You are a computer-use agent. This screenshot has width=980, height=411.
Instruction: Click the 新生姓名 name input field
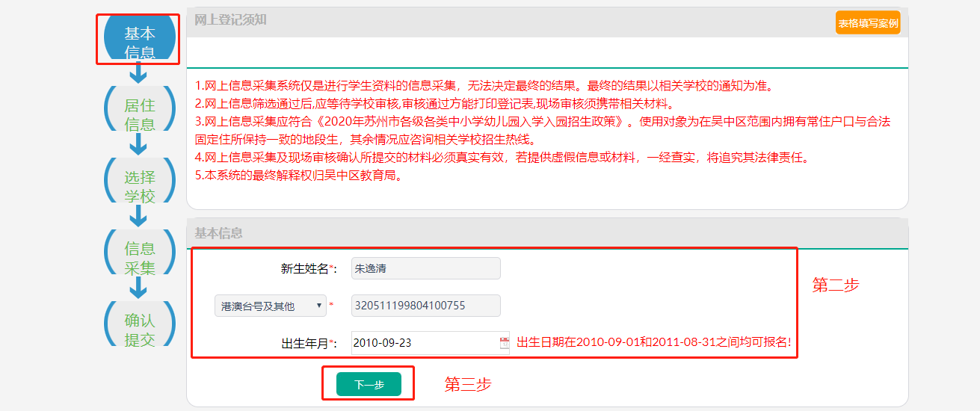pos(425,268)
